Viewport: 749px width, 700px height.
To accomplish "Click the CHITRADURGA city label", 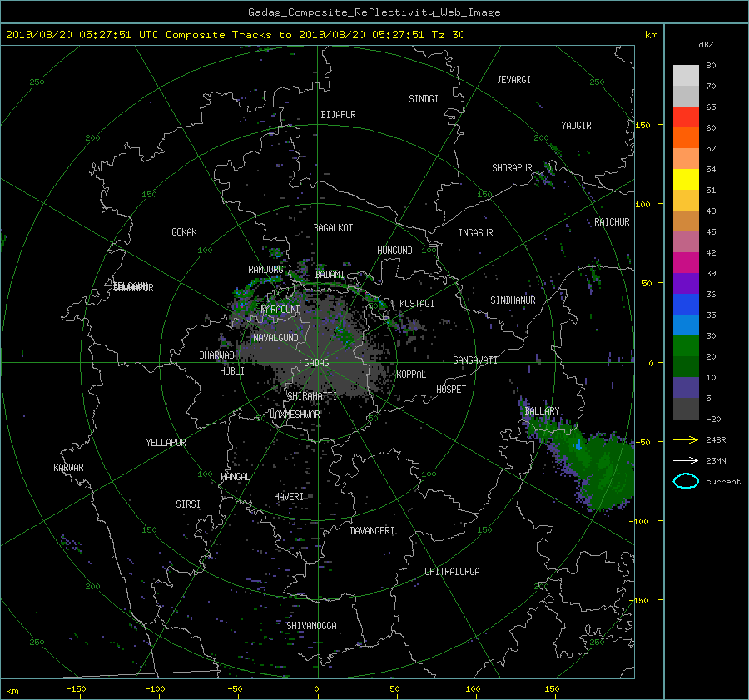I will (x=453, y=572).
